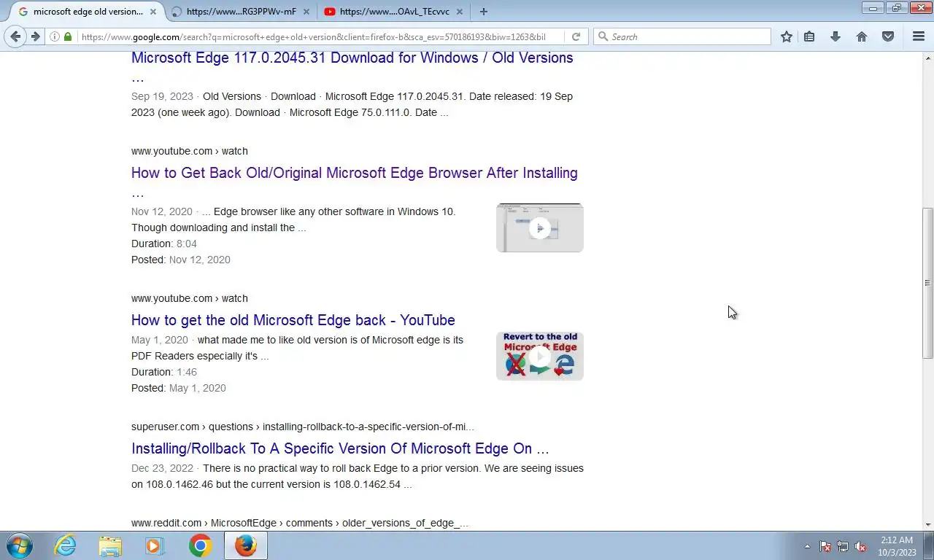
Task: Click the Firefox Search box
Action: point(682,36)
